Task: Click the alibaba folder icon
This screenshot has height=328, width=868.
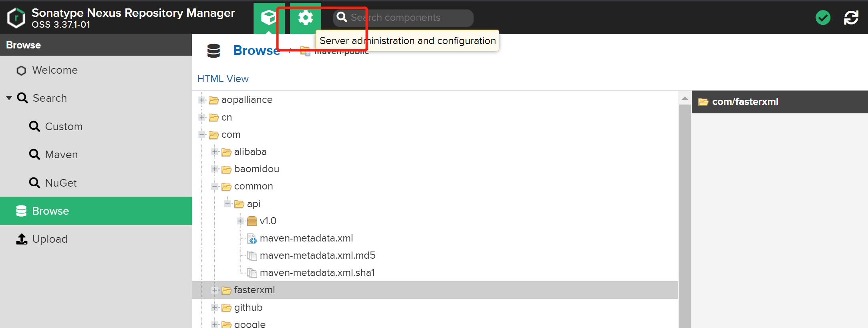Action: (226, 152)
